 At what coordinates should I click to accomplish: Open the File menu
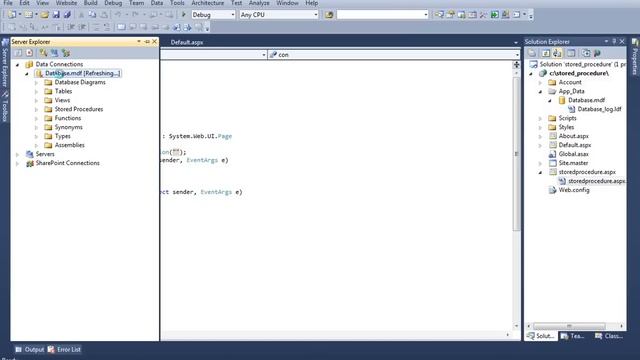click(x=8, y=3)
